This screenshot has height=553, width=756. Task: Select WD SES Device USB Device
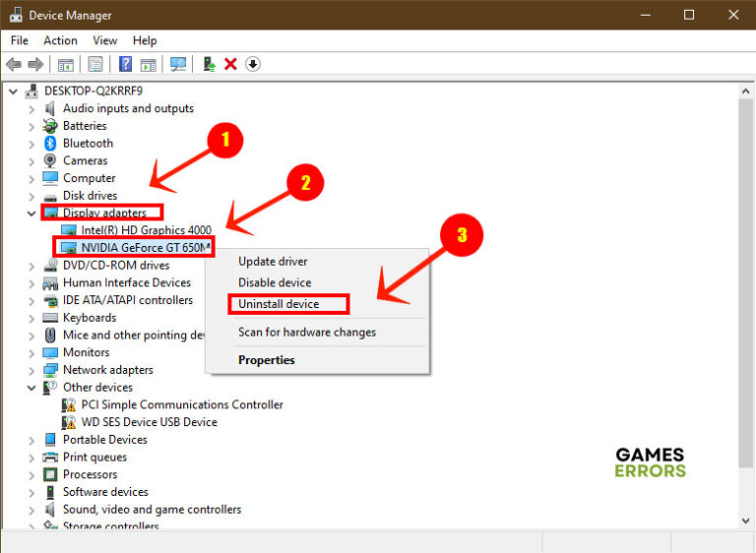149,422
